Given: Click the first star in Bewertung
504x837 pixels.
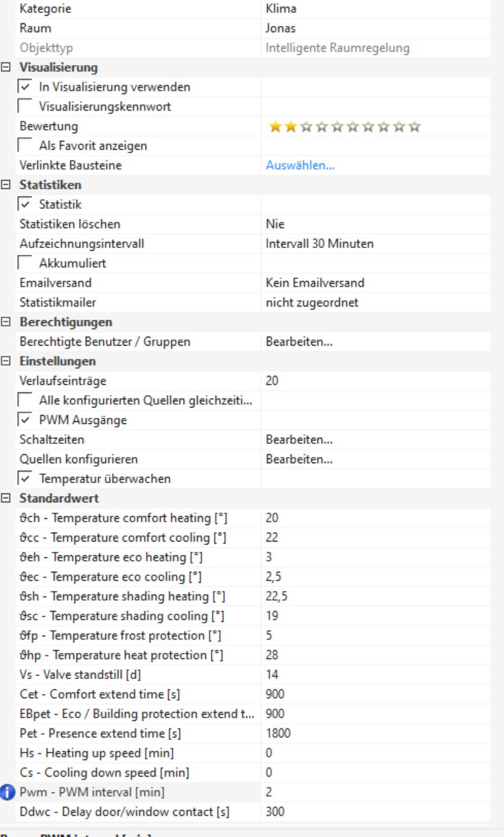Looking at the screenshot, I should tap(275, 126).
